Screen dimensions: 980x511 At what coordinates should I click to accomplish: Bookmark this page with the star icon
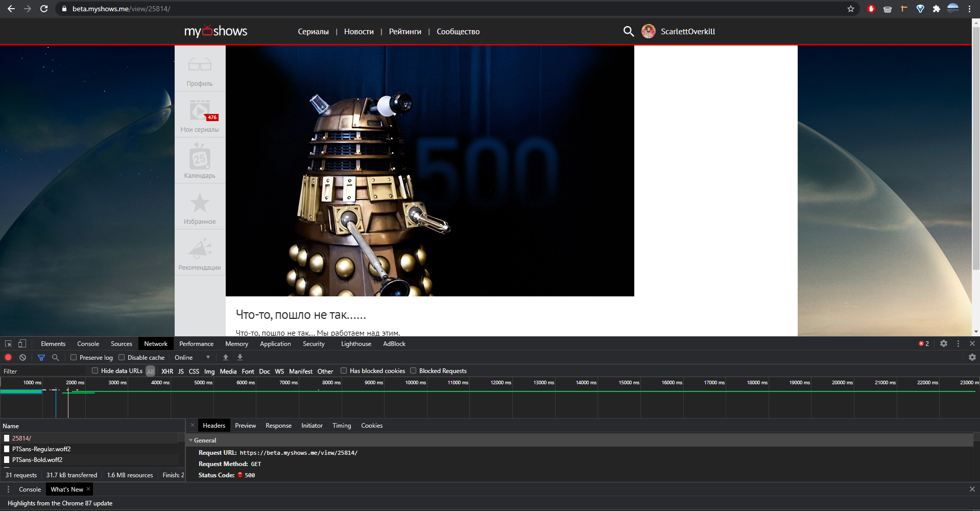[x=851, y=9]
